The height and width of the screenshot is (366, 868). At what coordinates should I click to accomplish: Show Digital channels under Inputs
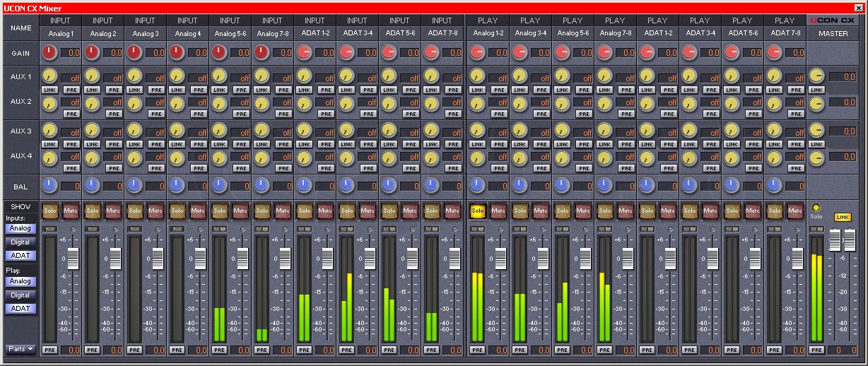coord(20,242)
